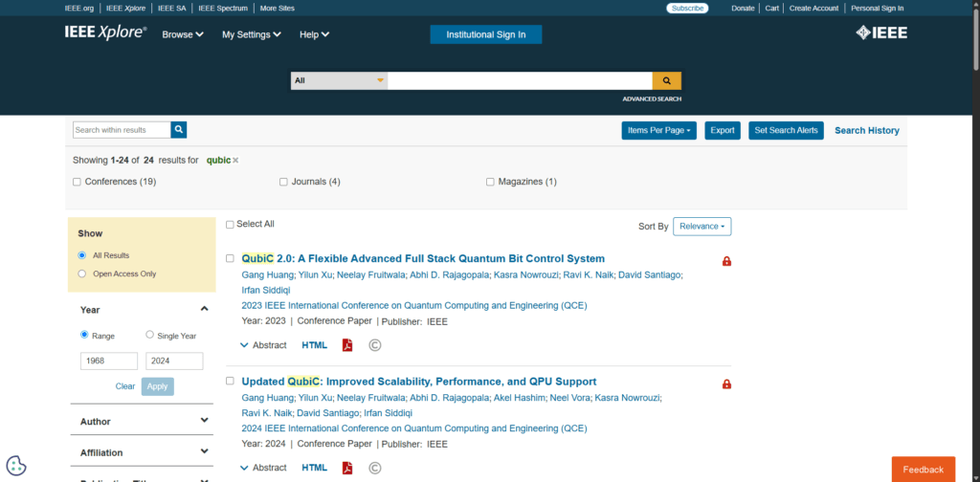The width and height of the screenshot is (980, 482).
Task: Select the Single Year option
Action: click(x=149, y=335)
